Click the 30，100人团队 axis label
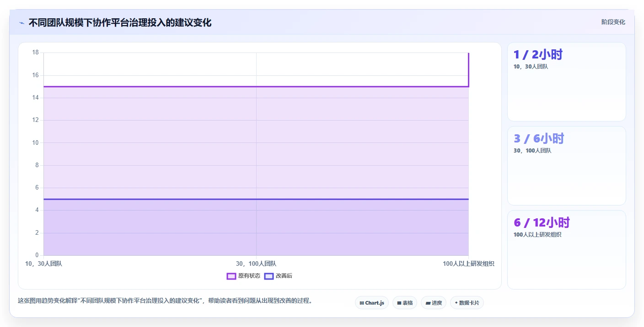 [x=256, y=264]
